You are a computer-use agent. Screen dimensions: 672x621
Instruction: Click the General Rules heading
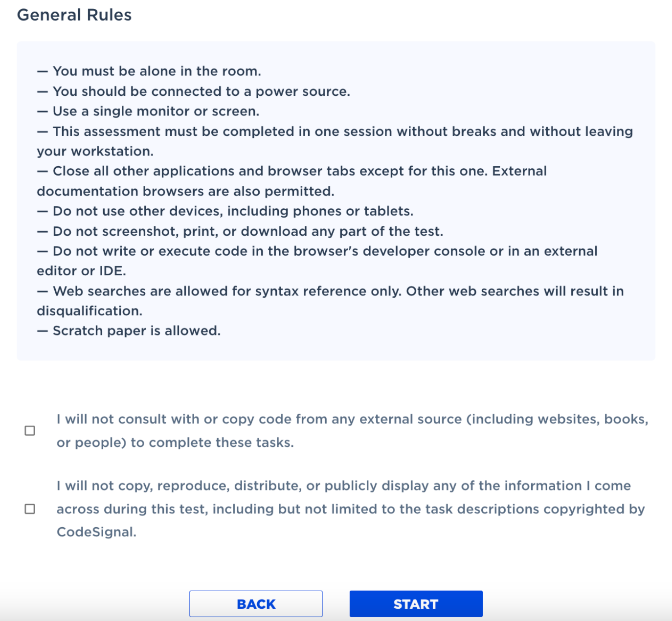click(x=74, y=15)
